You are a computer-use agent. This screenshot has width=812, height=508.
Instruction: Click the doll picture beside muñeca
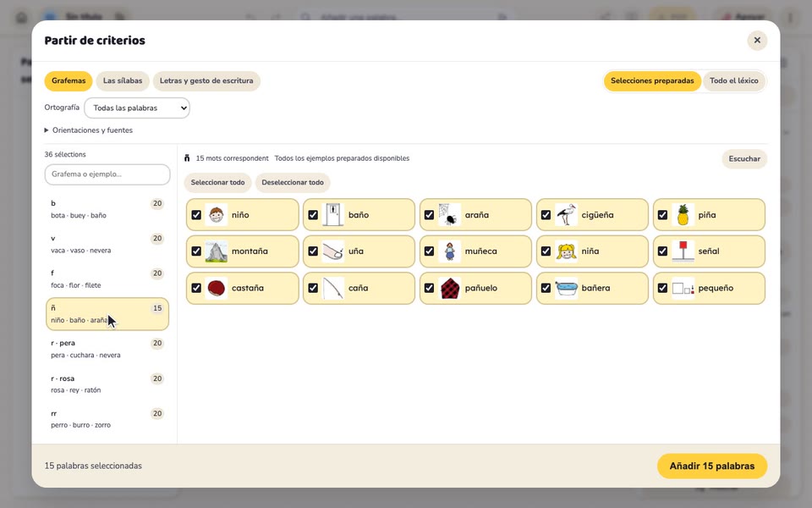point(449,251)
